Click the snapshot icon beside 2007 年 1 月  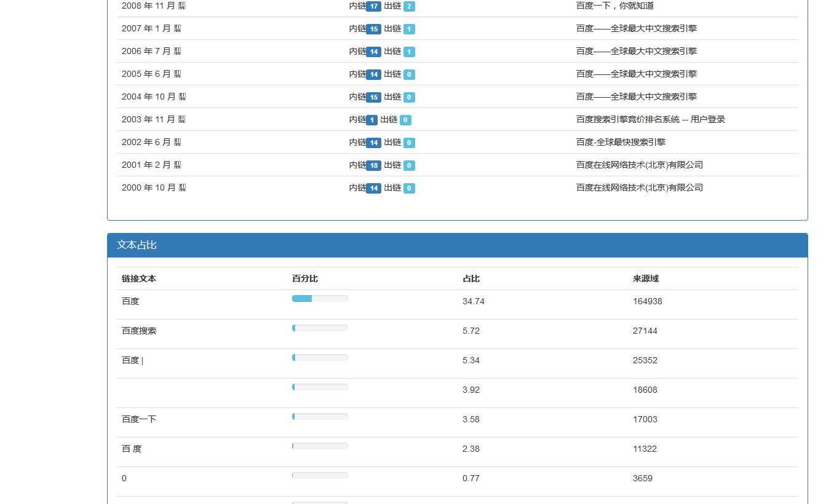pos(178,28)
